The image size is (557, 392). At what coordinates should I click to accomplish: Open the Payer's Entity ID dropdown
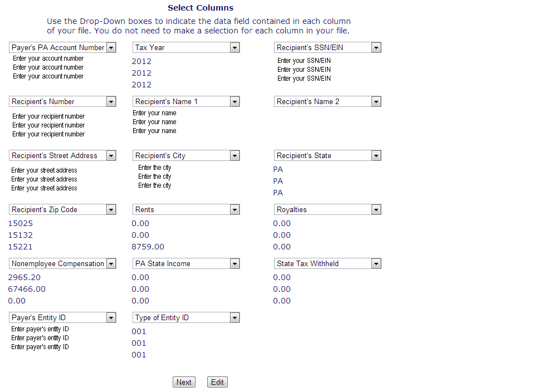(x=111, y=317)
